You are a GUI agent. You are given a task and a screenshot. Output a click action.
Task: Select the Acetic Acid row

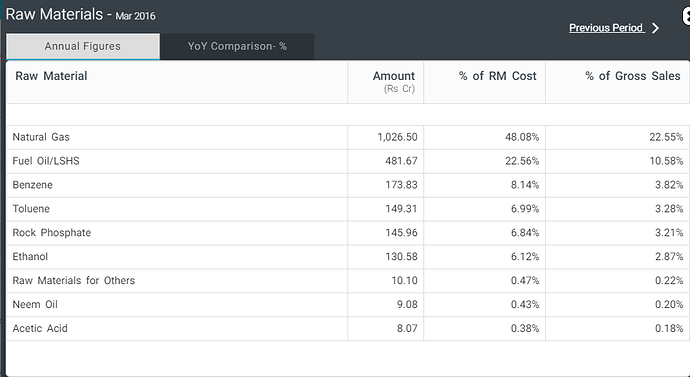point(348,328)
